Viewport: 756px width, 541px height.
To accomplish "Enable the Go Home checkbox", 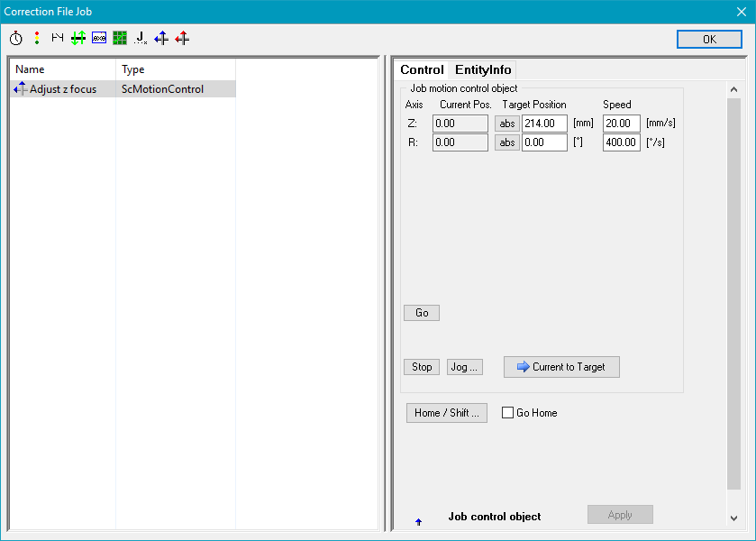I will pyautogui.click(x=508, y=413).
